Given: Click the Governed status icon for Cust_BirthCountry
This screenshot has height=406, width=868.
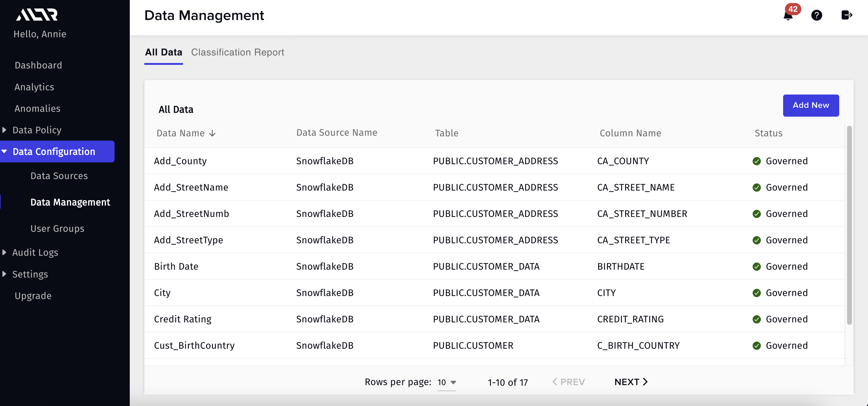Looking at the screenshot, I should [756, 346].
